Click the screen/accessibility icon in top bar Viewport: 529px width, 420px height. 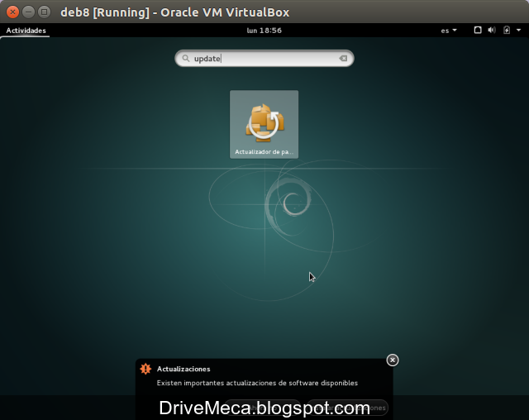coord(478,30)
